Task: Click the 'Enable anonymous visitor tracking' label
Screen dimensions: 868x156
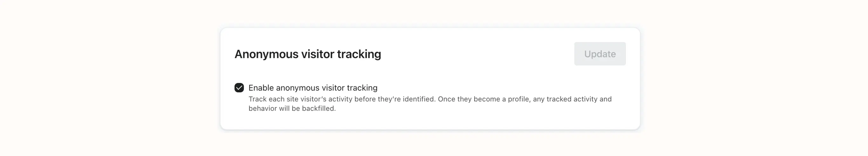Action: [x=313, y=88]
